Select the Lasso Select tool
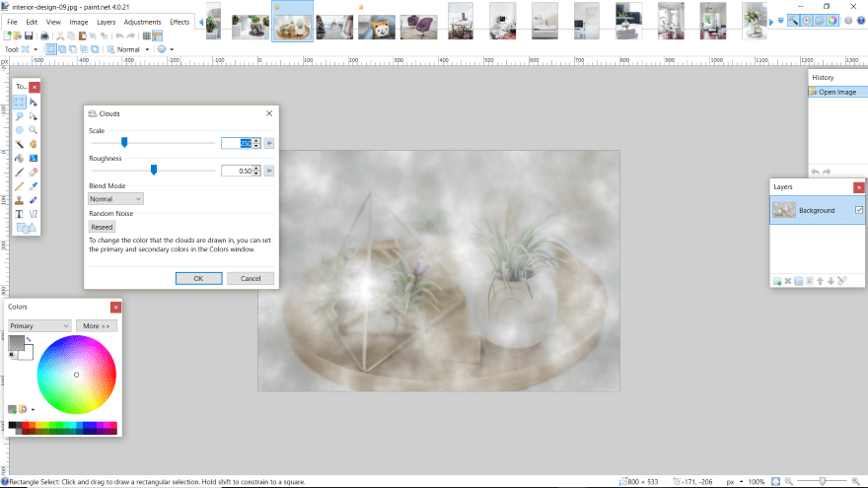Viewport: 868px width, 488px height. pos(20,116)
